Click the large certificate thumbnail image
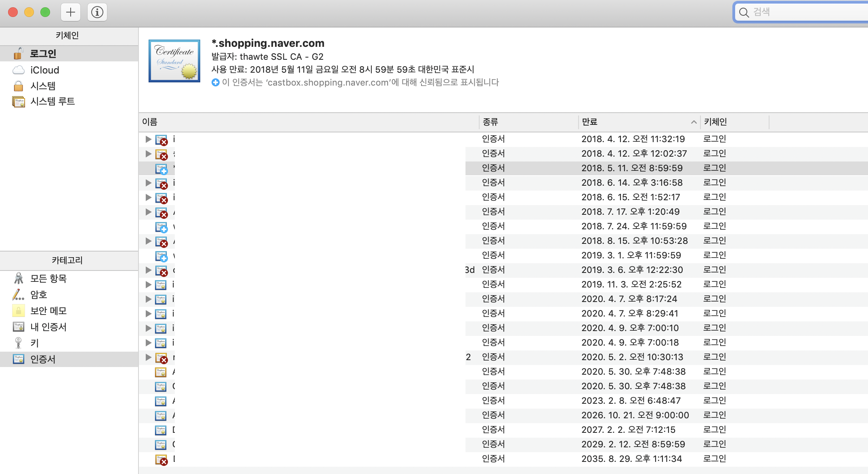 174,61
